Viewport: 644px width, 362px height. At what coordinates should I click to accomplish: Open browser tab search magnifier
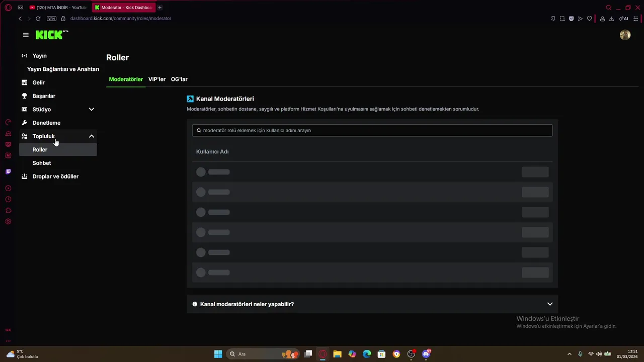pyautogui.click(x=608, y=8)
